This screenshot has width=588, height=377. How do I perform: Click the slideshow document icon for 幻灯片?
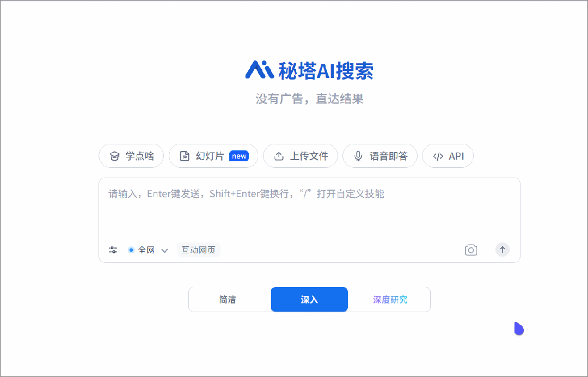click(x=185, y=156)
